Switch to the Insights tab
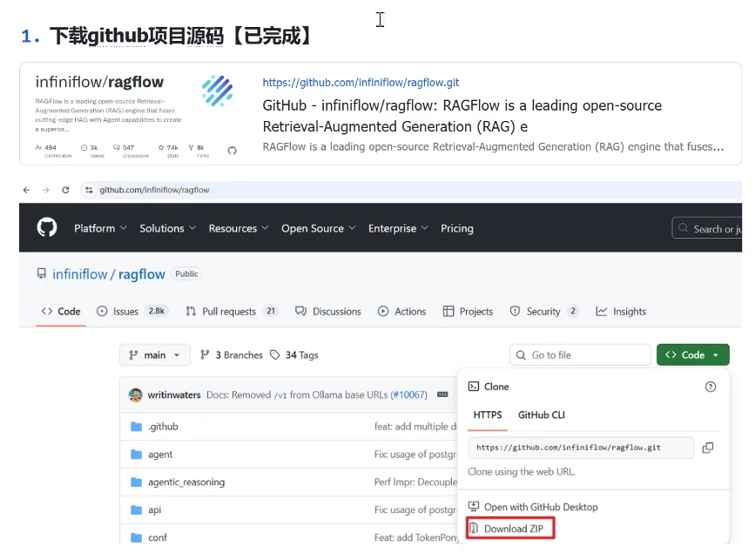The image size is (755, 560). pyautogui.click(x=621, y=312)
